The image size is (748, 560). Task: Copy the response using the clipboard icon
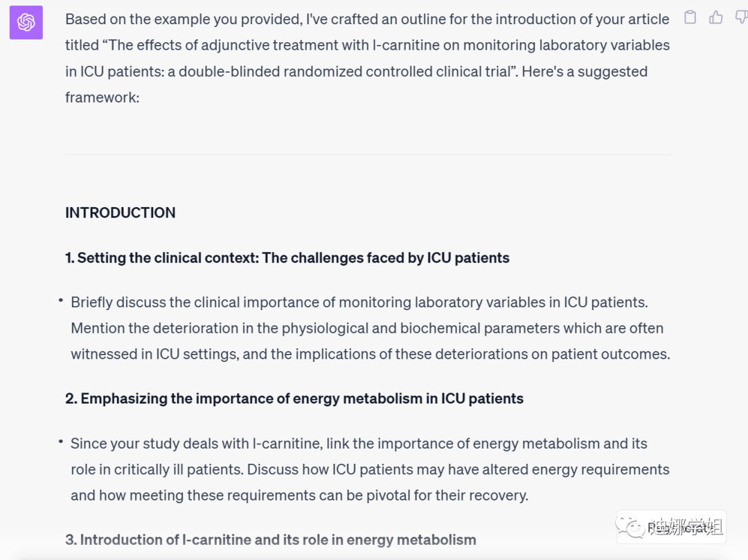coord(690,17)
